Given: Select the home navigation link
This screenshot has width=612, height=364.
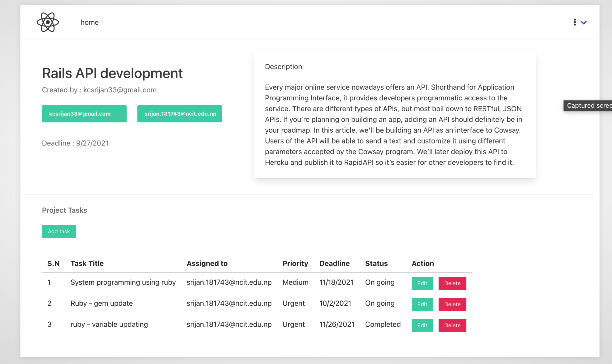Looking at the screenshot, I should click(89, 22).
